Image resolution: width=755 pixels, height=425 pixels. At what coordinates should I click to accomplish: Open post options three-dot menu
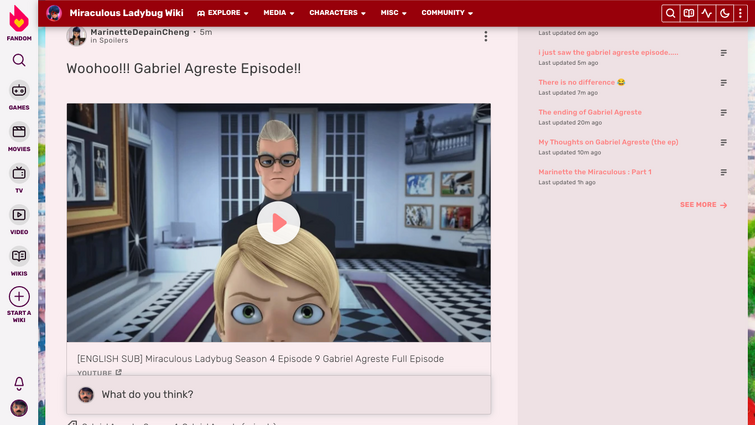(x=485, y=36)
